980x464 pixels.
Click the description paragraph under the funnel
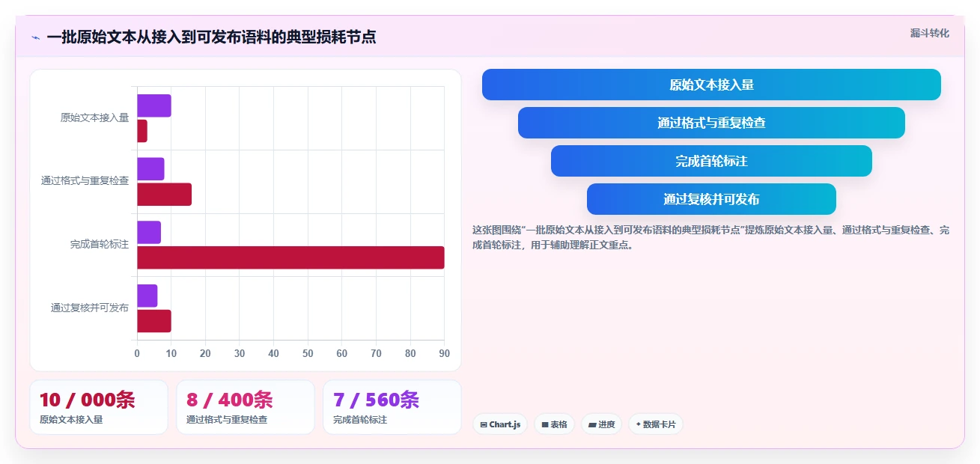tap(710, 237)
